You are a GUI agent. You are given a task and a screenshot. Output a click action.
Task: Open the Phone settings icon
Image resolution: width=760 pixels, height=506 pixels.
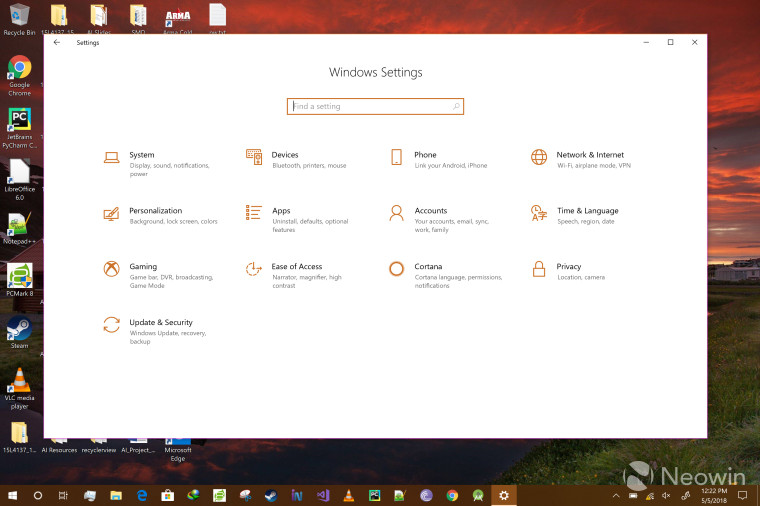pos(396,157)
